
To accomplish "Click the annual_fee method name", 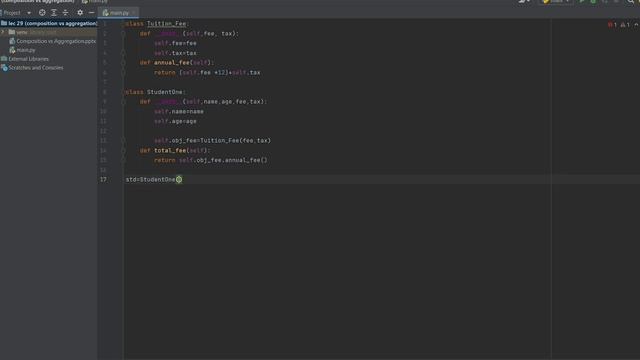I will click(172, 62).
